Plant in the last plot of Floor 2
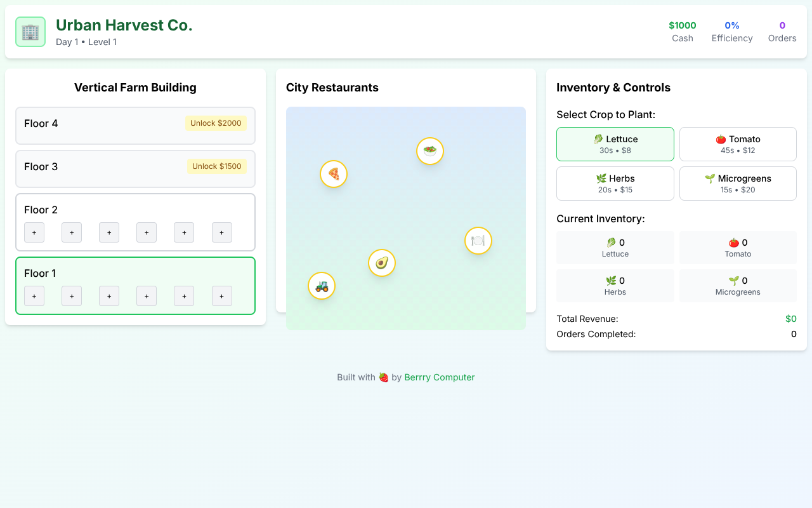Image resolution: width=812 pixels, height=508 pixels. [x=221, y=232]
